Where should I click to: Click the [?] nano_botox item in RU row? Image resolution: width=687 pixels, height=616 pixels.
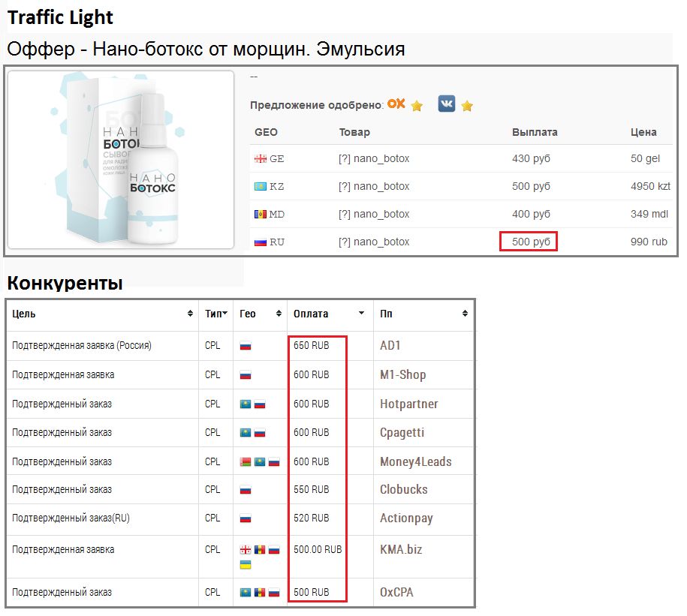(374, 242)
